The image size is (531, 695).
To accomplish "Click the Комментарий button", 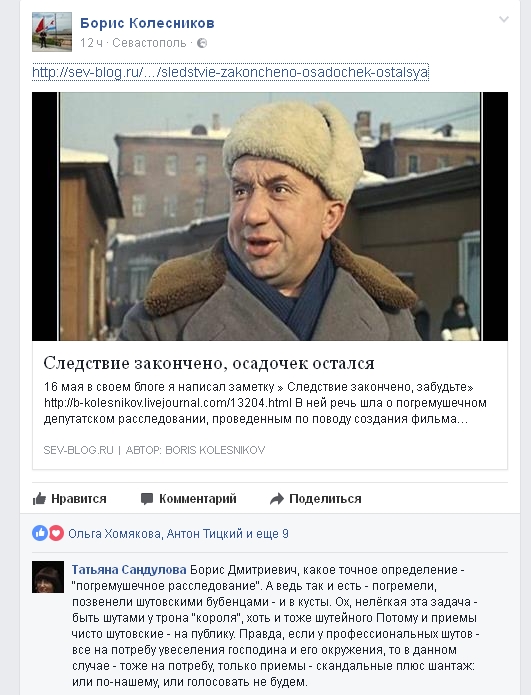I will point(188,499).
